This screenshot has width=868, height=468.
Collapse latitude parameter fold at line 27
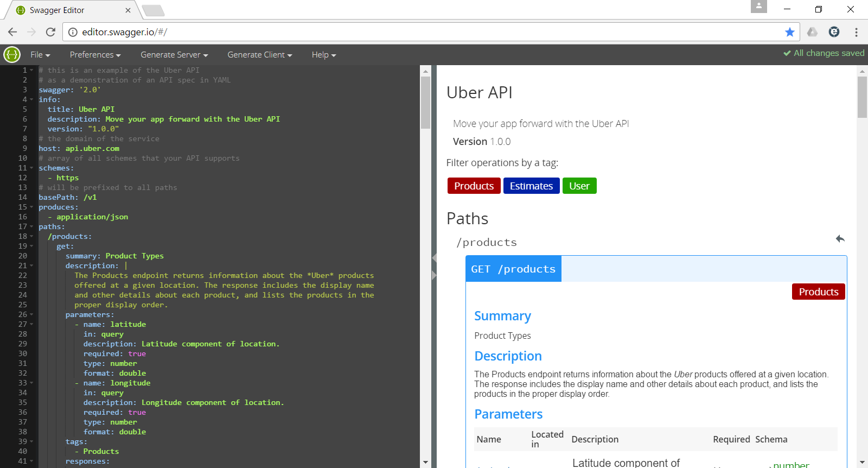31,324
